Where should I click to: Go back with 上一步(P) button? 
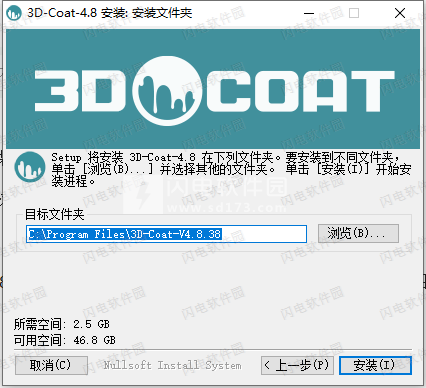point(297,365)
